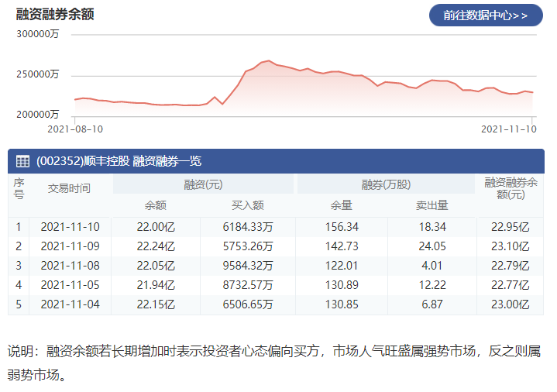Select the 2021-11-09 date cell
The width and height of the screenshot is (557, 392).
pyautogui.click(x=70, y=246)
